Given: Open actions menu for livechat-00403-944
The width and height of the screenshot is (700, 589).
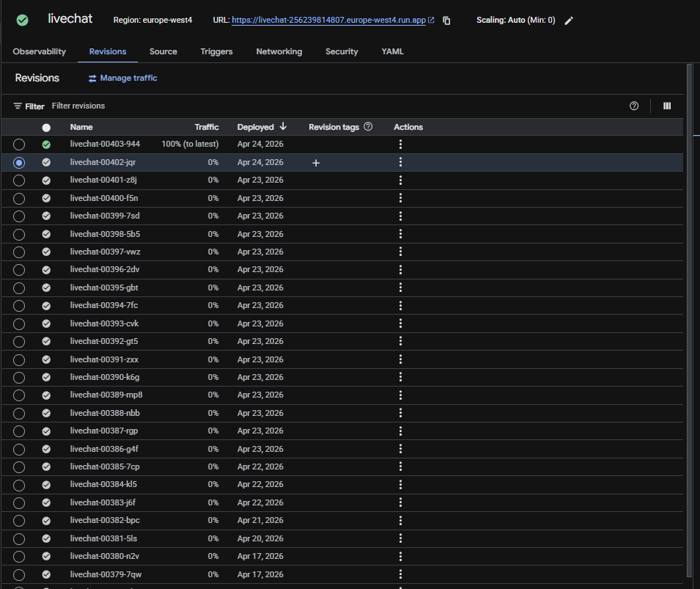Looking at the screenshot, I should pyautogui.click(x=400, y=144).
